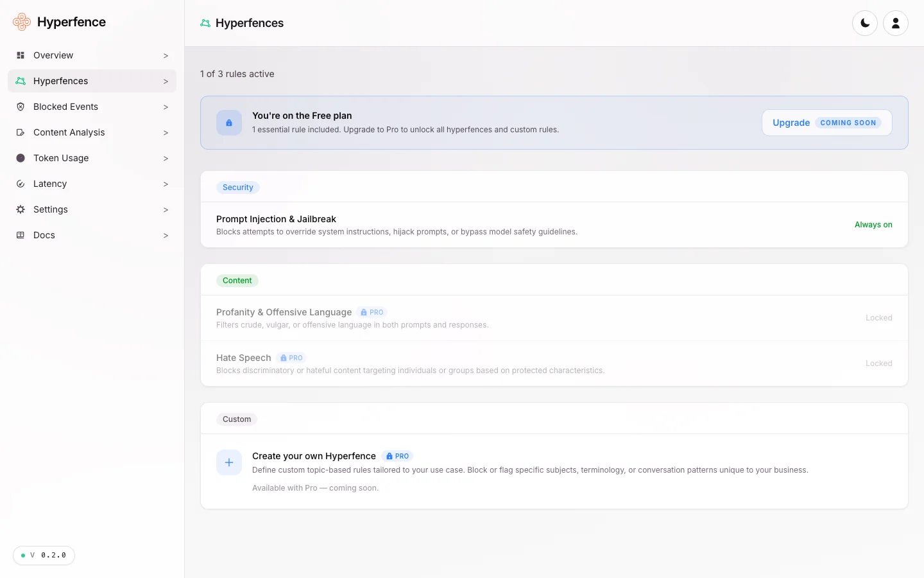The height and width of the screenshot is (578, 924).
Task: Click the Prompt Injection & Jailbreak title
Action: click(x=276, y=219)
